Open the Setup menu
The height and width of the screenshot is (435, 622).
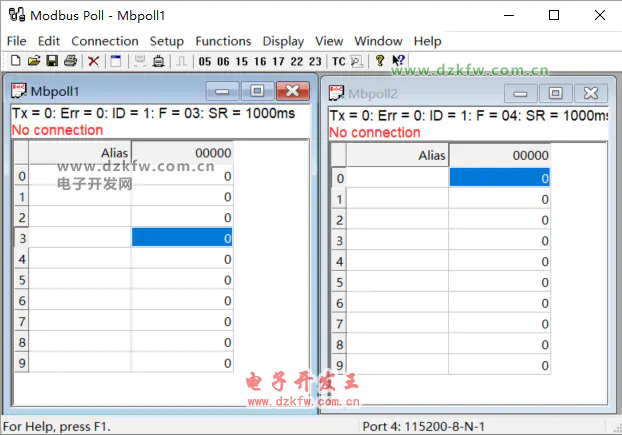167,41
